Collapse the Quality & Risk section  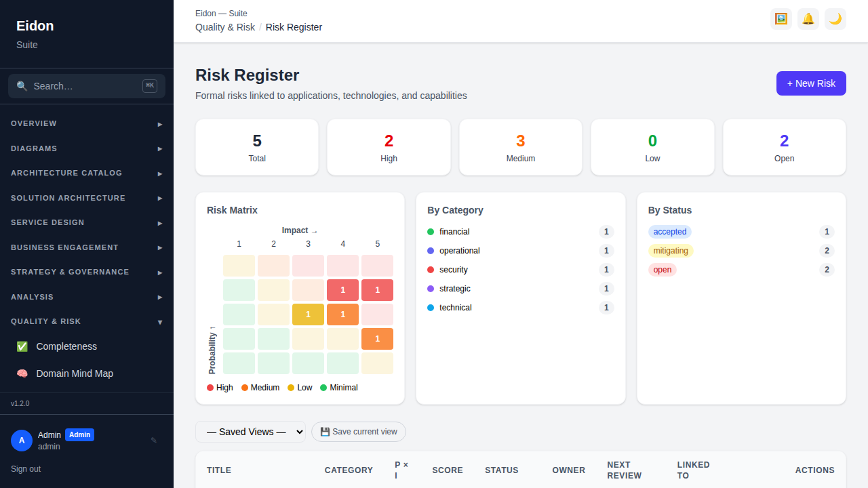(87, 321)
